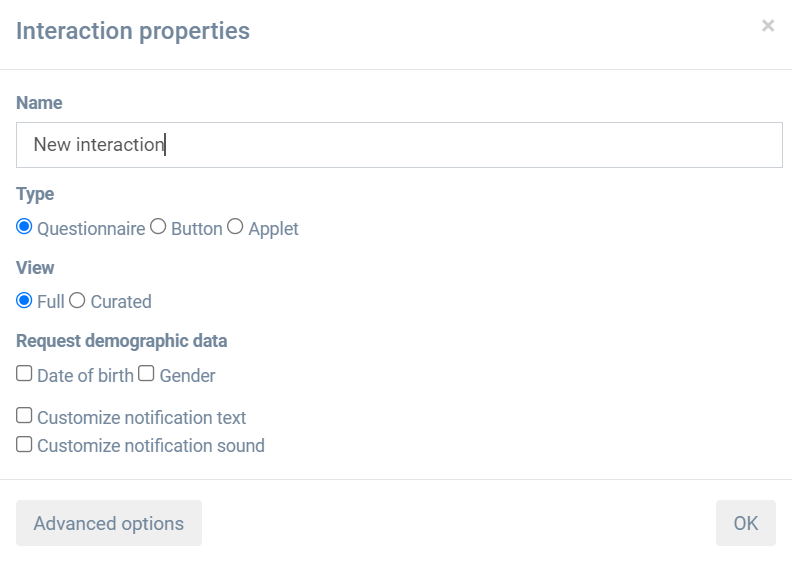Select the Questionnaire type radio button
Image resolution: width=792 pixels, height=564 pixels.
(25, 227)
